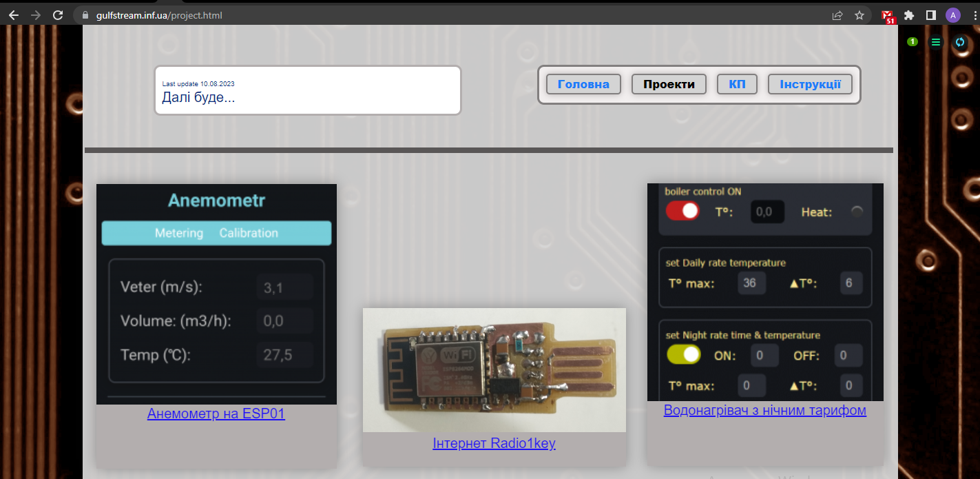Open the "Інтернет Radio1key" project link
This screenshot has width=980, height=479.
[x=494, y=442]
